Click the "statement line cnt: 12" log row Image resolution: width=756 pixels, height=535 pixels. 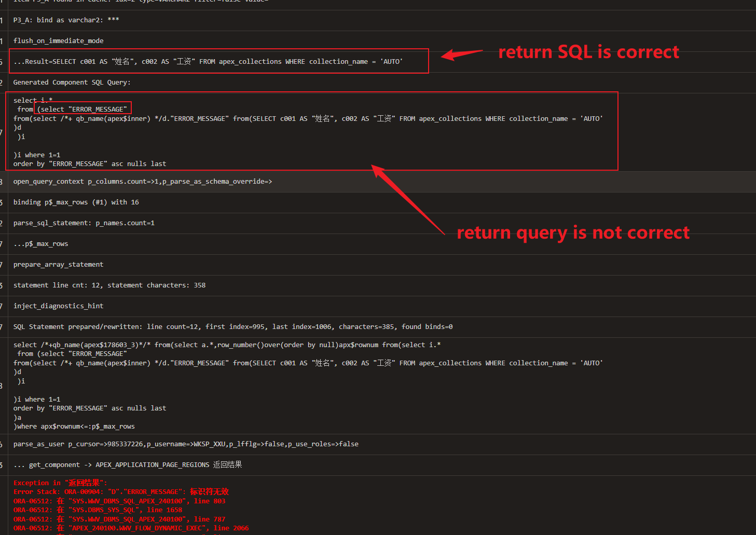tap(109, 285)
